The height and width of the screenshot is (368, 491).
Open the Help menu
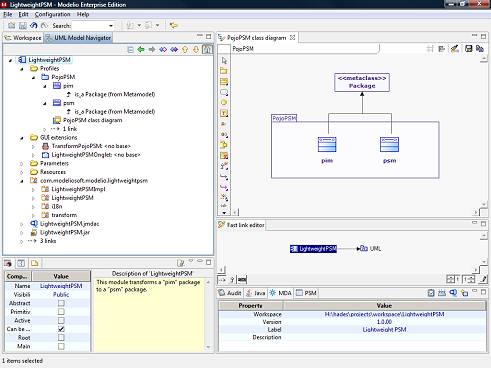coord(83,14)
